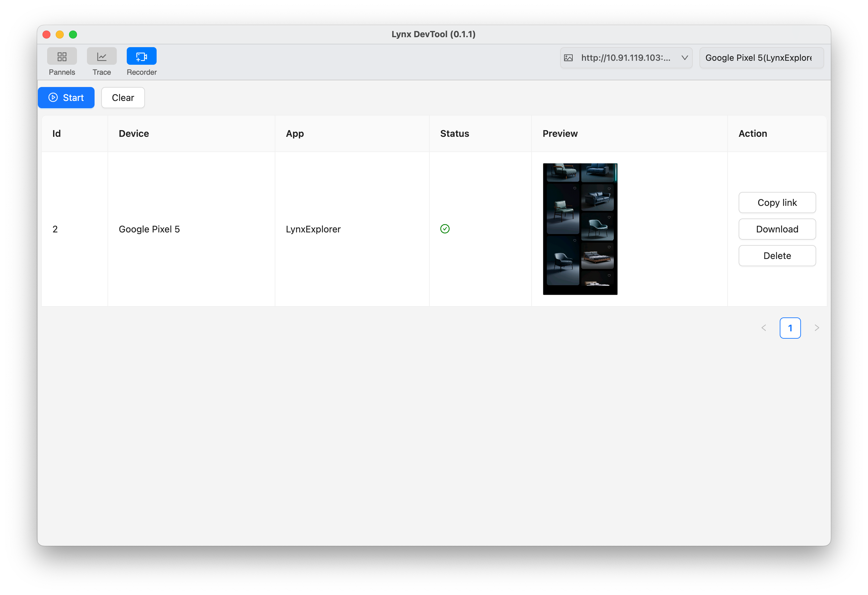The width and height of the screenshot is (868, 595).
Task: Go to previous page arrow
Action: point(763,328)
